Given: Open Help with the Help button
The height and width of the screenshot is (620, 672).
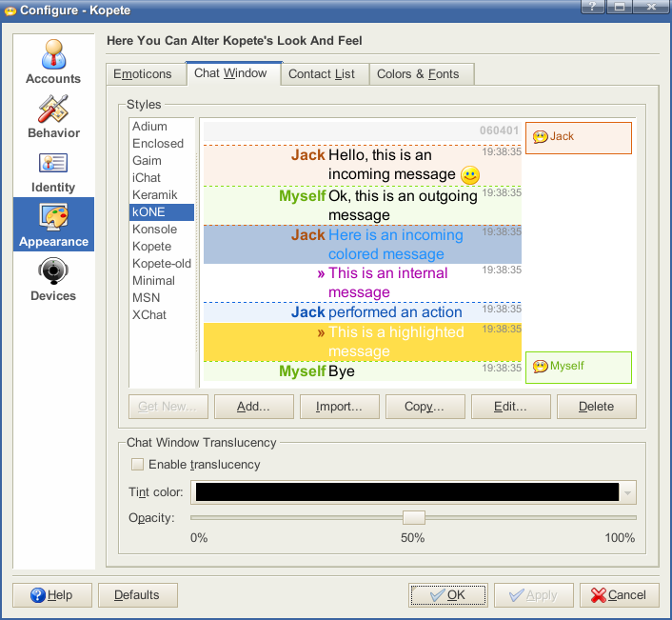Looking at the screenshot, I should tap(52, 595).
